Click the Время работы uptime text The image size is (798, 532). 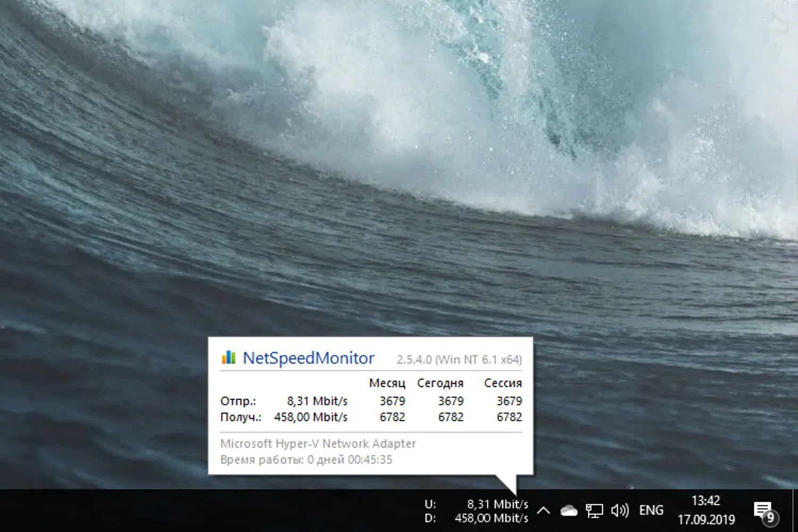pyautogui.click(x=306, y=459)
